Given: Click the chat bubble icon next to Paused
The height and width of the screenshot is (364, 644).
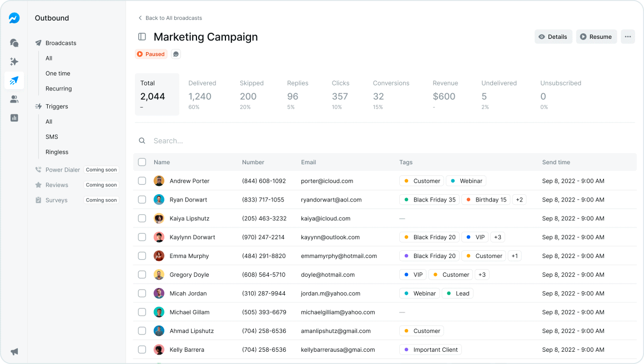Looking at the screenshot, I should [x=176, y=54].
